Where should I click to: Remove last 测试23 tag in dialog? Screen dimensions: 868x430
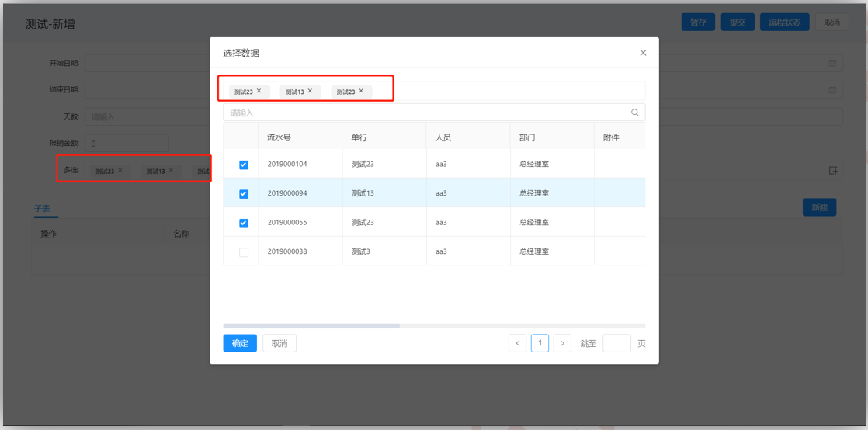click(361, 91)
